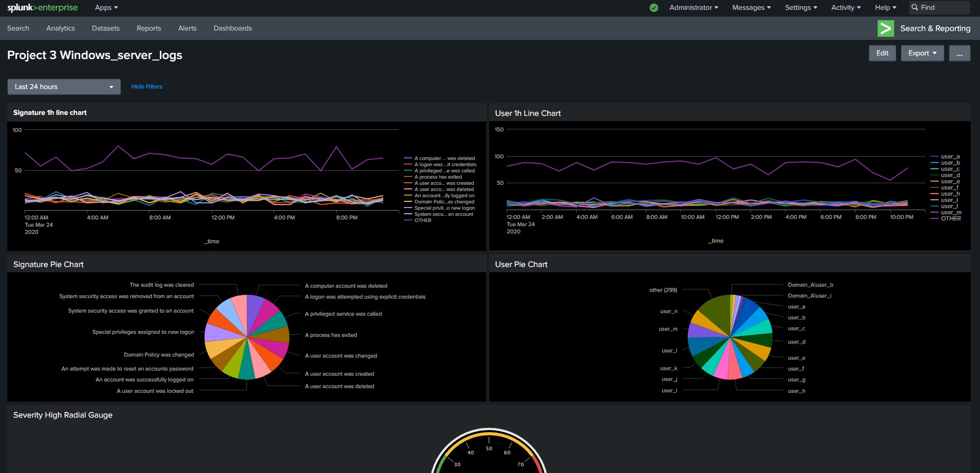Viewport: 980px width, 473px height.
Task: Open the Search & Reporting app via its green icon
Action: click(x=885, y=28)
